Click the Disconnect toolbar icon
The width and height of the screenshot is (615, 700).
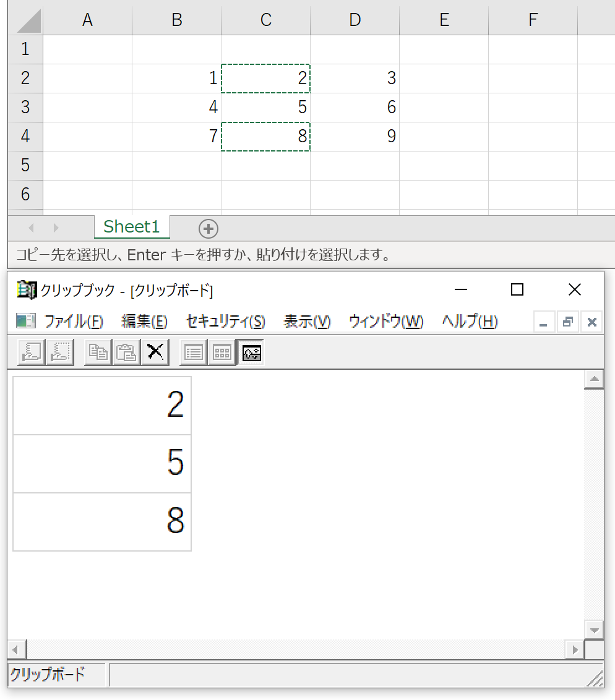click(x=60, y=352)
